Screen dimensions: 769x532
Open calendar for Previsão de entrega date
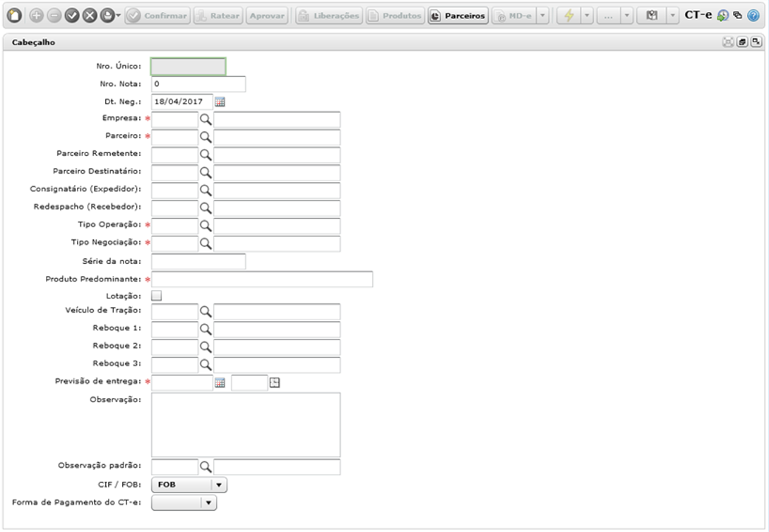click(x=220, y=382)
